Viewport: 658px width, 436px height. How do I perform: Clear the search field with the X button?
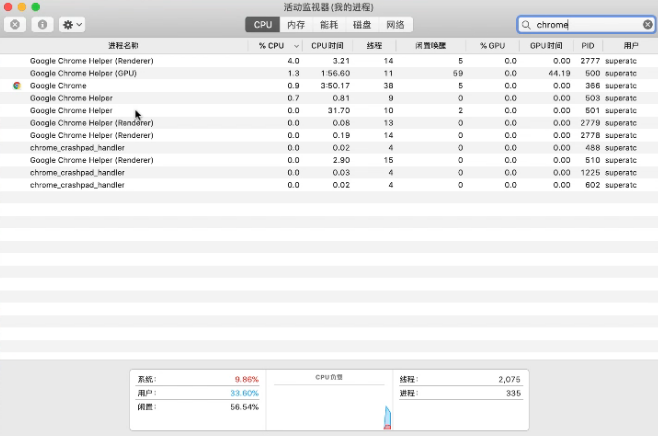tap(648, 25)
